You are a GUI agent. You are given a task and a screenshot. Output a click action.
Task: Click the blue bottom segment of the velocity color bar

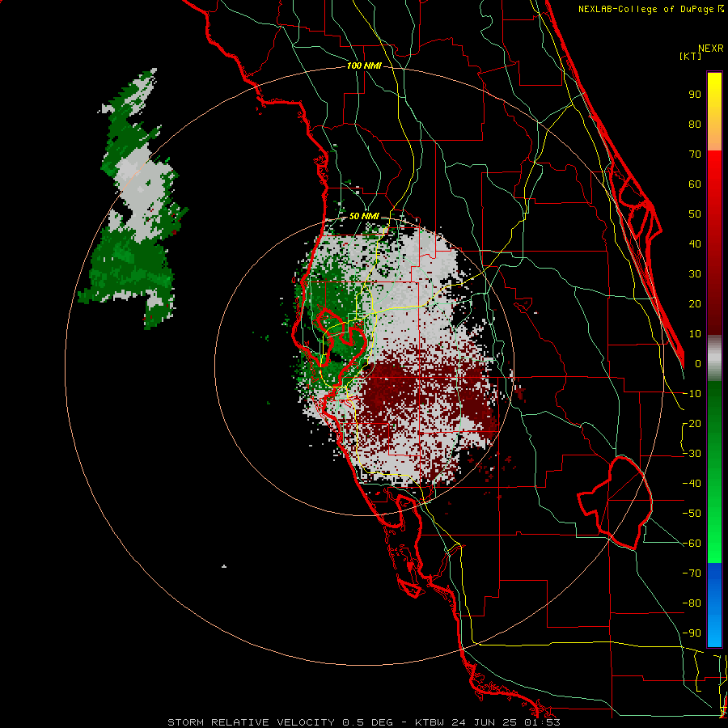click(714, 604)
